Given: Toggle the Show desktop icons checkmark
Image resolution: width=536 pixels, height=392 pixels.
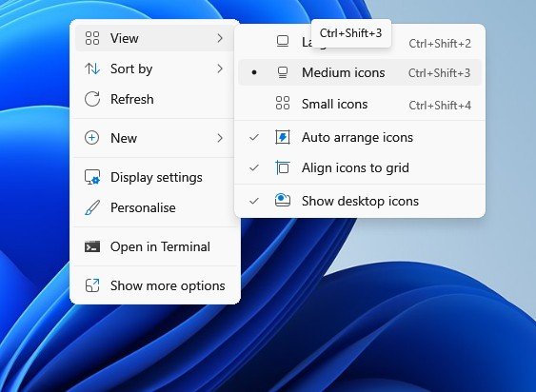Looking at the screenshot, I should (254, 201).
